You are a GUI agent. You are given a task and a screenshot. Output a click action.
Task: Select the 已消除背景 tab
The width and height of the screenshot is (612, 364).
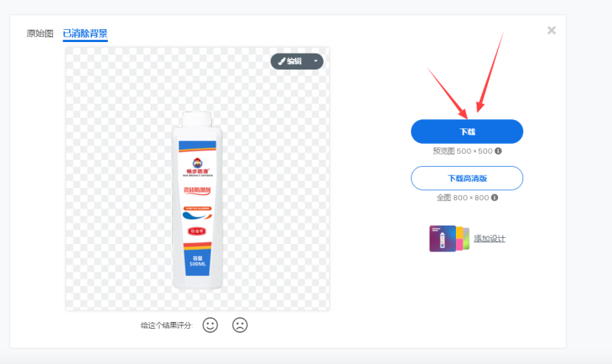point(85,34)
